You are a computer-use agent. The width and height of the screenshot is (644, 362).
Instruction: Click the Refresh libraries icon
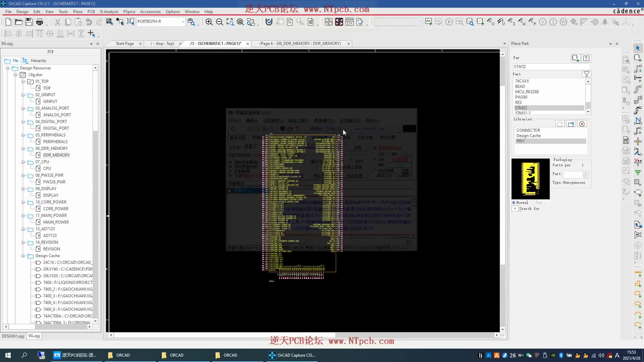(x=559, y=124)
